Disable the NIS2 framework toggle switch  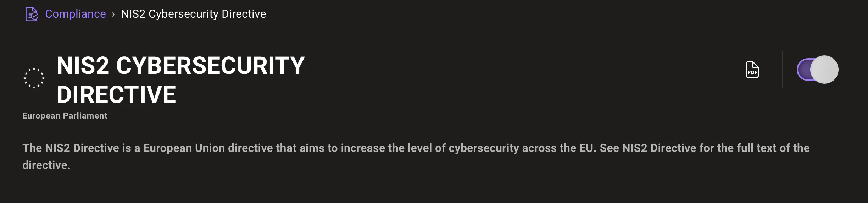coord(817,70)
